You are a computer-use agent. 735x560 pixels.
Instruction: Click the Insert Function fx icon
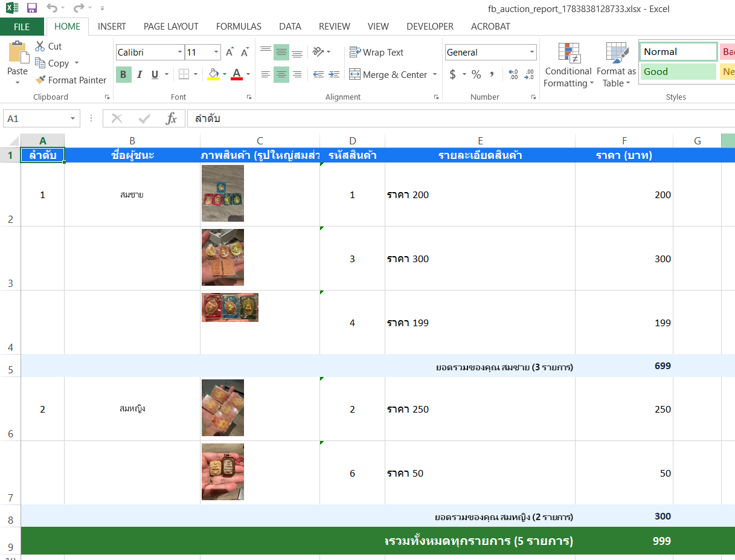click(172, 118)
